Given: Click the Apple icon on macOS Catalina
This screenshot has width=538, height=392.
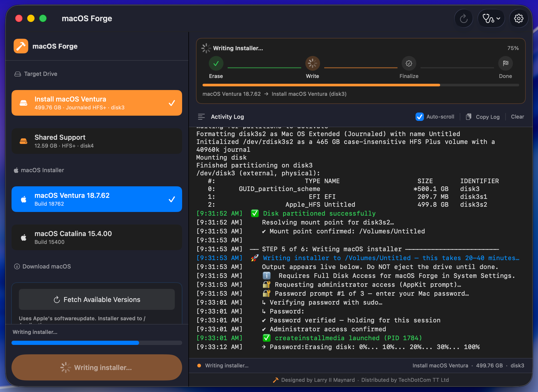Looking at the screenshot, I should coord(24,237).
